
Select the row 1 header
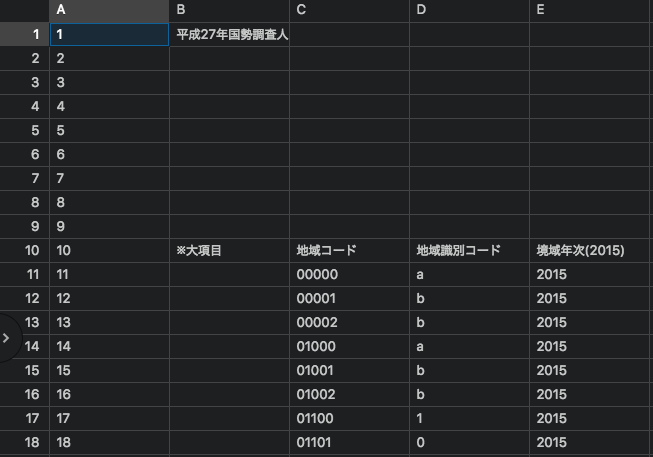tap(25, 34)
